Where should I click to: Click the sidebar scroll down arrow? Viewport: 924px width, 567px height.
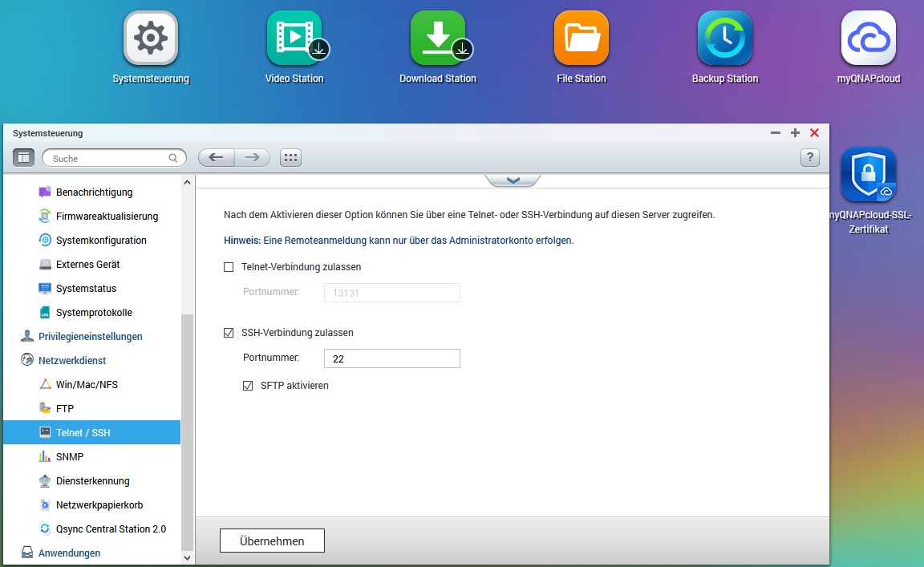(x=187, y=557)
